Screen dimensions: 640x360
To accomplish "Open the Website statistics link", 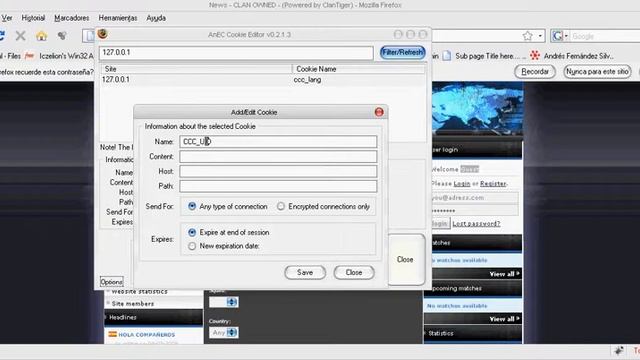I will [x=139, y=291].
